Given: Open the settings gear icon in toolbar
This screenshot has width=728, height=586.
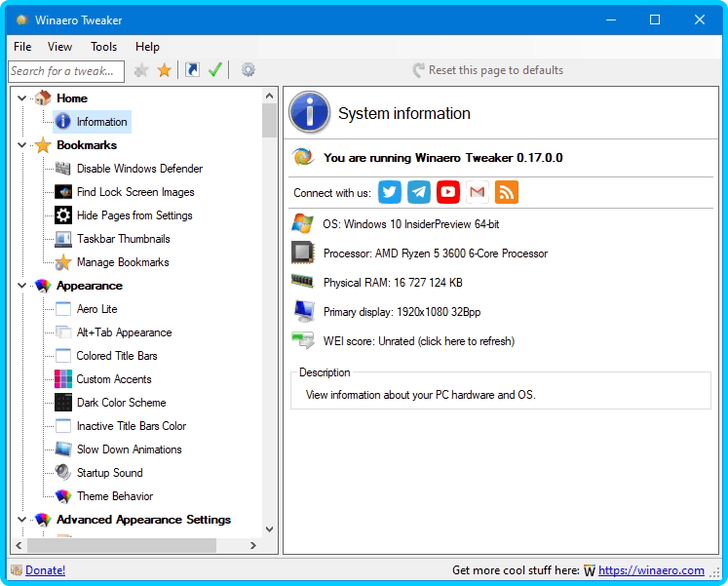Looking at the screenshot, I should [x=249, y=70].
